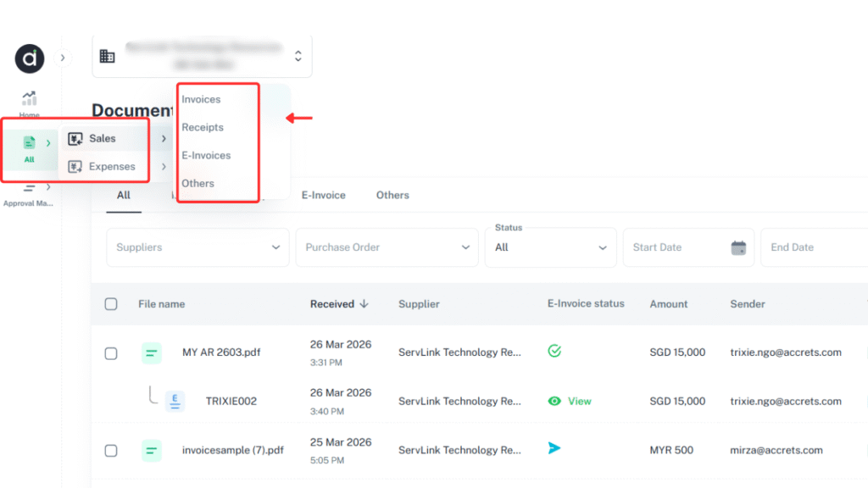
Task: Click green checkmark e-invoice status icon
Action: pos(554,351)
